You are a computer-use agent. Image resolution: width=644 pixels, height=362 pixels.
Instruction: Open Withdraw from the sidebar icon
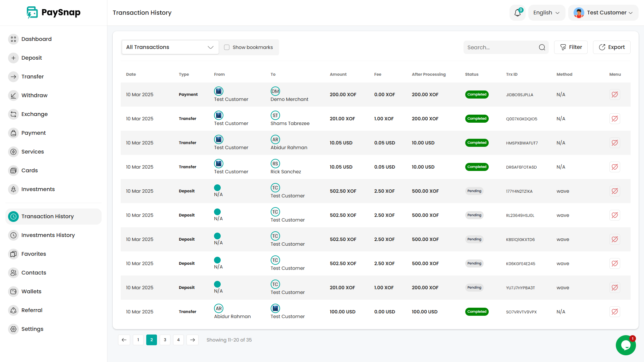click(13, 95)
